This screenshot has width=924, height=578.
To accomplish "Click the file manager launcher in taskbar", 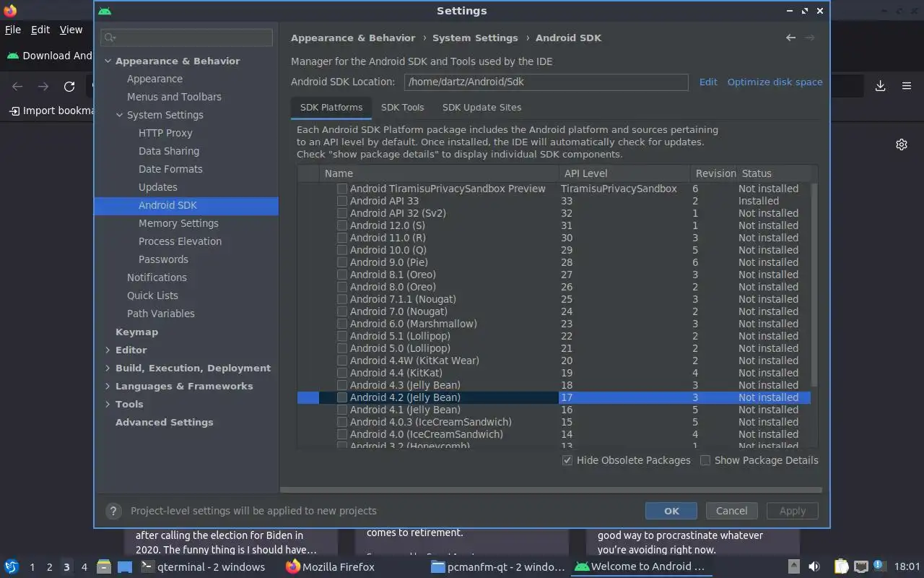I will pyautogui.click(x=103, y=566).
